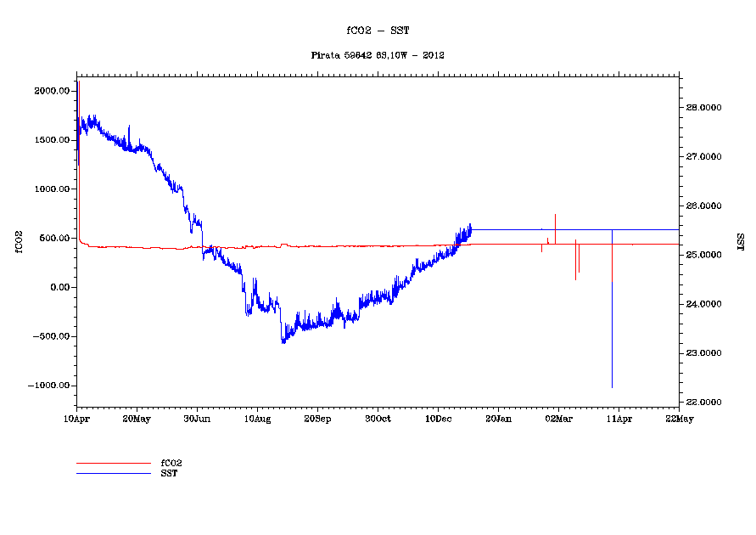Select the fCO2 legend text label
This screenshot has width=756, height=535.
point(171,464)
